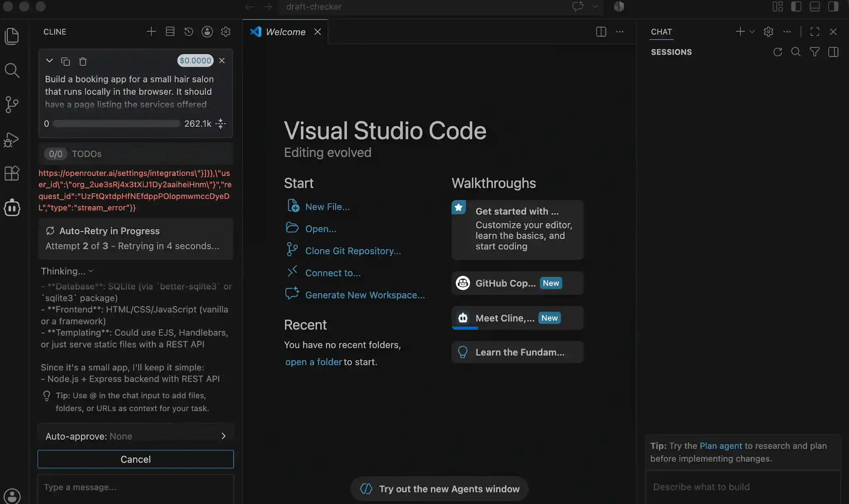This screenshot has width=849, height=504.
Task: Open the GitHub Copilot walkthrough
Action: pos(517,283)
